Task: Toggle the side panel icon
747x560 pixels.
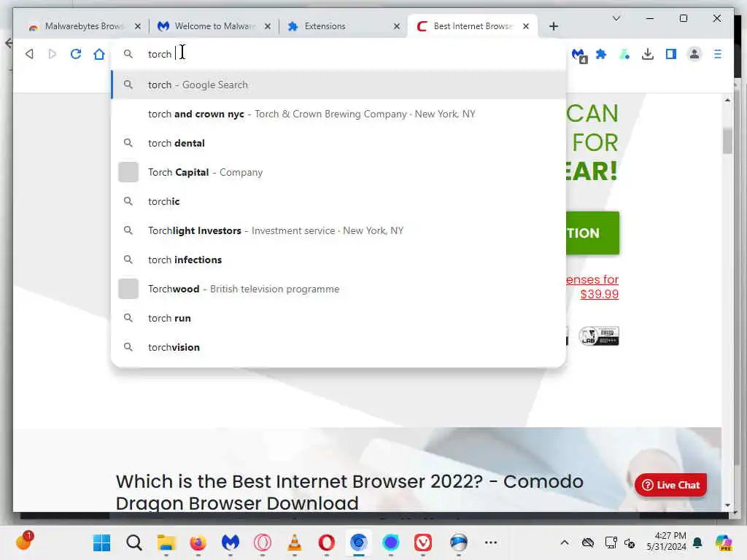Action: click(x=671, y=54)
